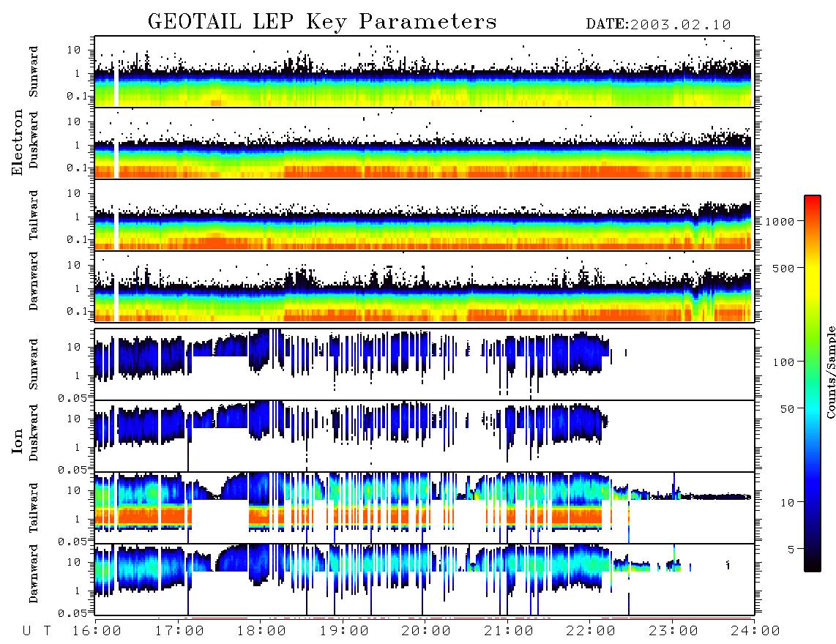Click the "U T" time axis label

(37, 632)
